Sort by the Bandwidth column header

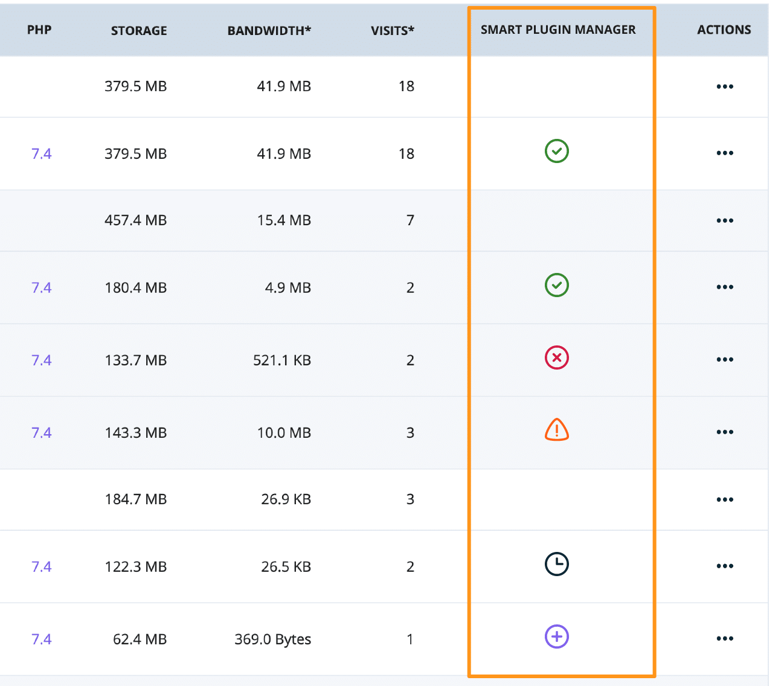(x=269, y=30)
